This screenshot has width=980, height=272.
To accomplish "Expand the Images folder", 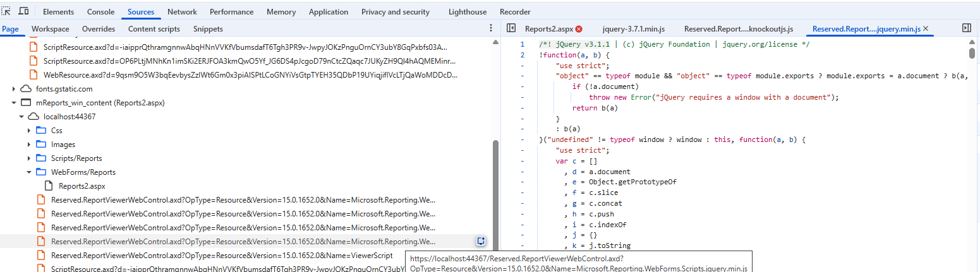I will (29, 145).
